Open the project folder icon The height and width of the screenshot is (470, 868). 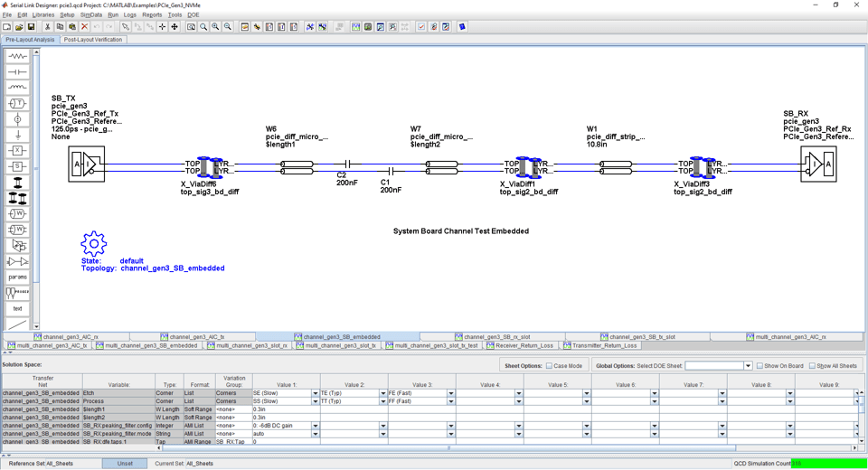pyautogui.click(x=19, y=27)
